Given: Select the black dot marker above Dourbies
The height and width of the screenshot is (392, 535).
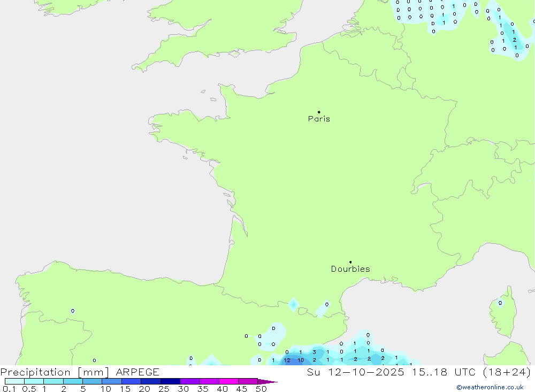Looking at the screenshot, I should pos(350,262).
